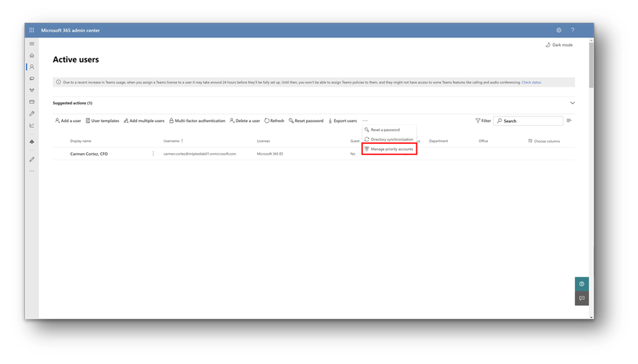Open feedback chat button
This screenshot has width=638, height=364.
(581, 298)
